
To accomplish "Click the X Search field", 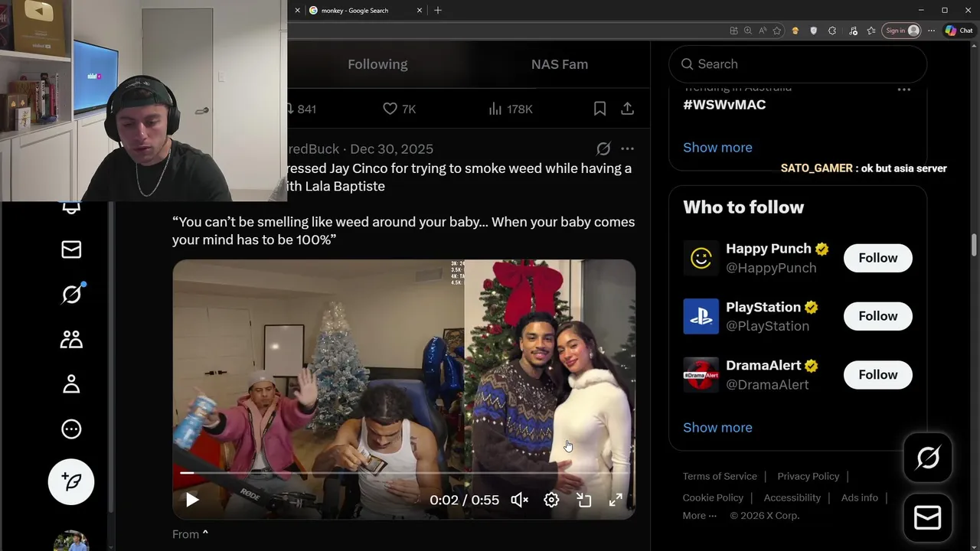I will click(x=798, y=64).
